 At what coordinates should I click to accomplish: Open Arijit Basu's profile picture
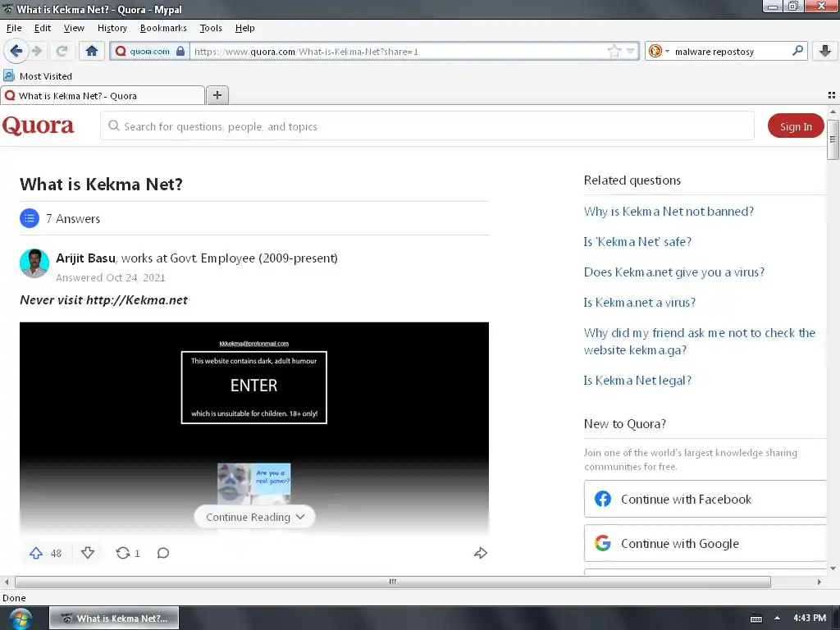click(x=34, y=262)
